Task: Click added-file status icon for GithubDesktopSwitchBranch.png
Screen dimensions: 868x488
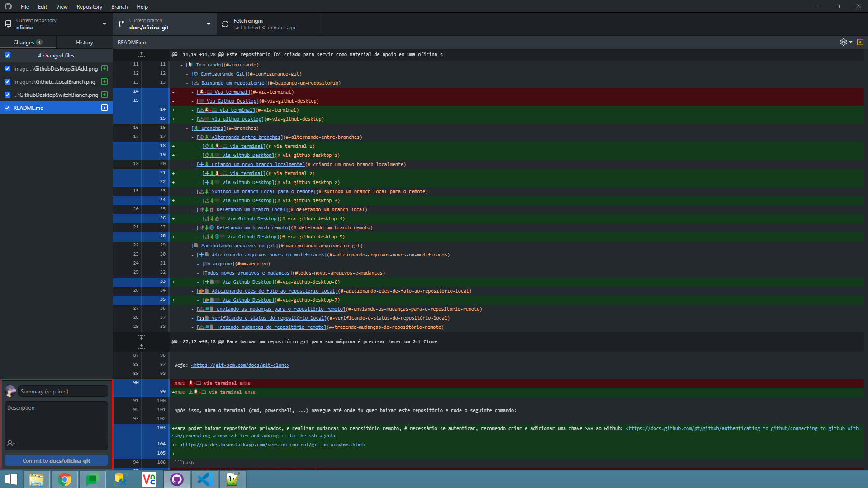Action: pyautogui.click(x=104, y=95)
